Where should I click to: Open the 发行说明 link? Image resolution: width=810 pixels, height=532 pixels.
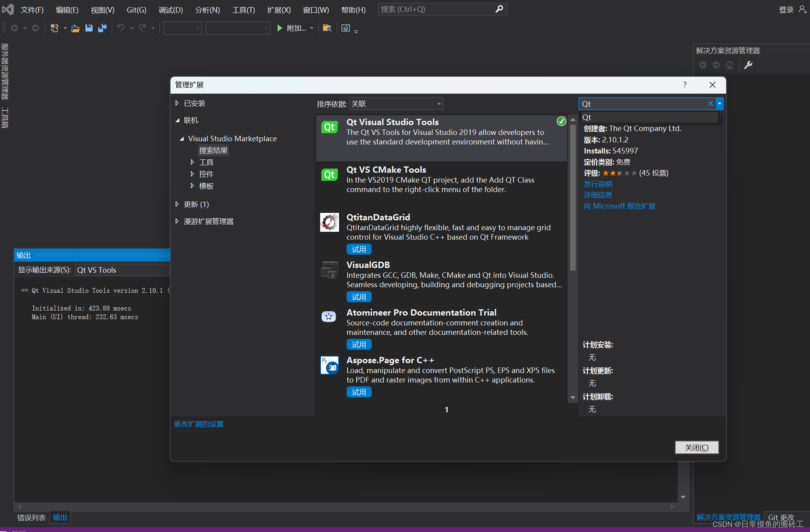coord(598,184)
